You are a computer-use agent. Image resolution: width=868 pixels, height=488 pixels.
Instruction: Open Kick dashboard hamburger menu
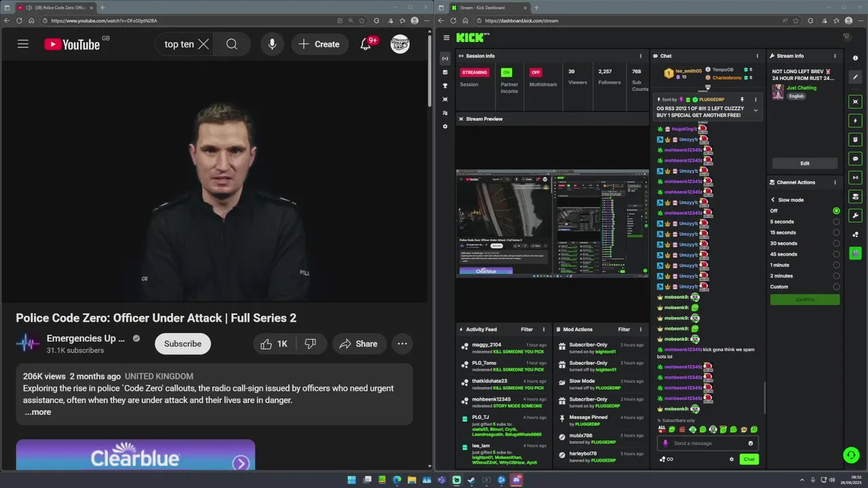point(446,38)
